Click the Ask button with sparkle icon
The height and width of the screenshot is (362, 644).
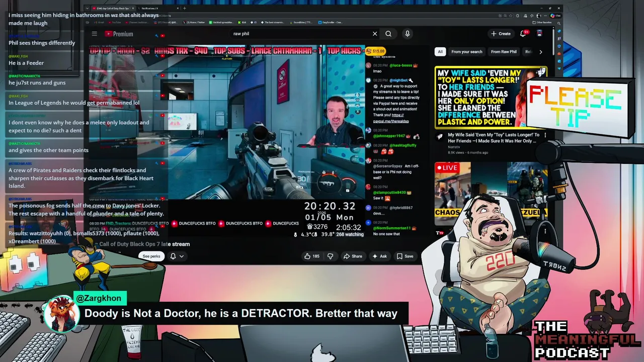tap(379, 256)
